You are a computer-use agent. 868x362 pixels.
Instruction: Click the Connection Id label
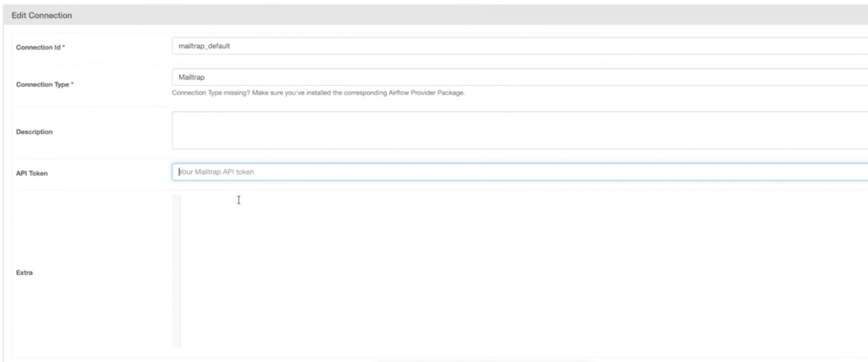click(38, 48)
